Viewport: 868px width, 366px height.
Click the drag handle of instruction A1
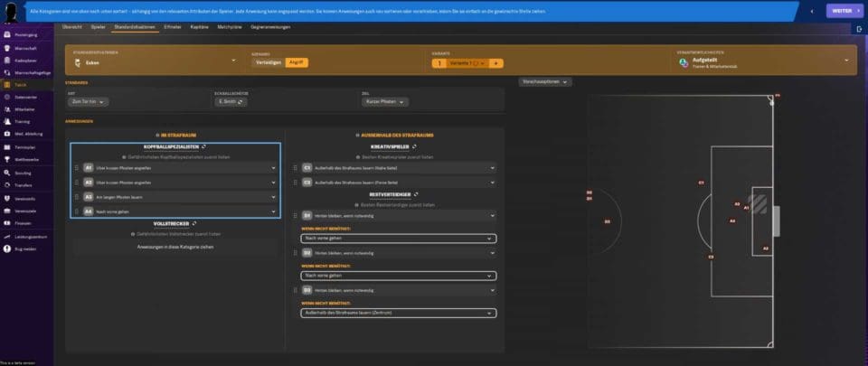tap(77, 168)
